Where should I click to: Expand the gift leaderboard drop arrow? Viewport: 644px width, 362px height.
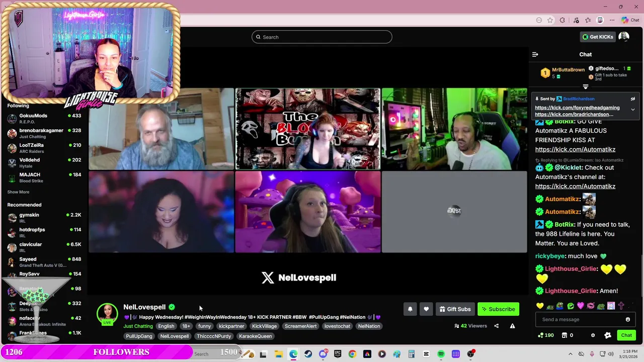click(585, 87)
